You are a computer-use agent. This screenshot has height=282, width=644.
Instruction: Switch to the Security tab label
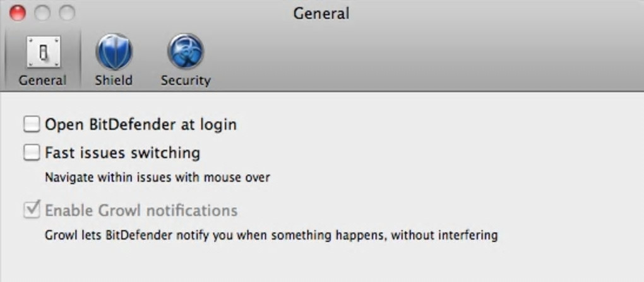(186, 80)
